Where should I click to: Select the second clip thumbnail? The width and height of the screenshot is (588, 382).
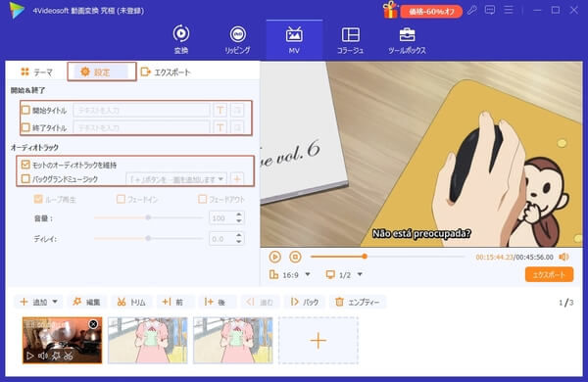[x=148, y=340]
